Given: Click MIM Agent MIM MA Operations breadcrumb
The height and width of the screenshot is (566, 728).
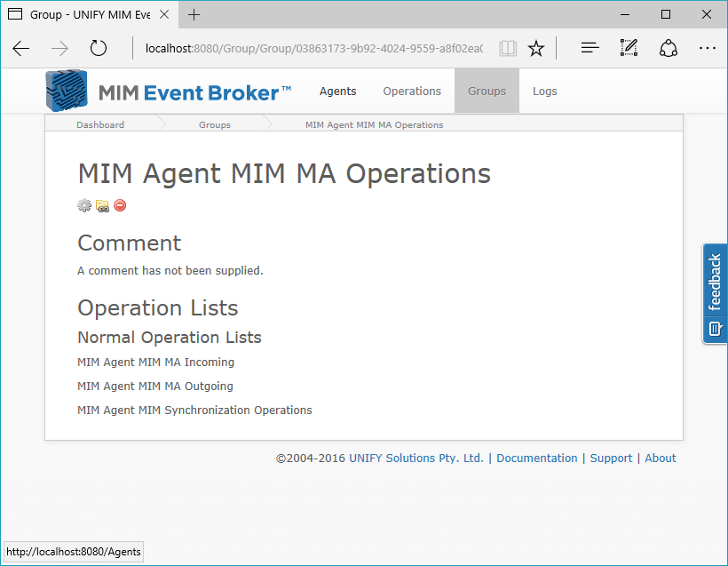Looking at the screenshot, I should (x=375, y=125).
